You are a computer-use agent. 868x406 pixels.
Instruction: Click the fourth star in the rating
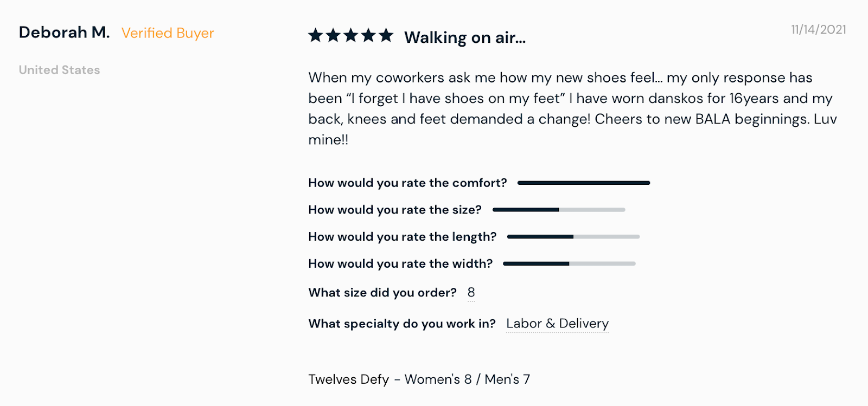[x=368, y=36]
